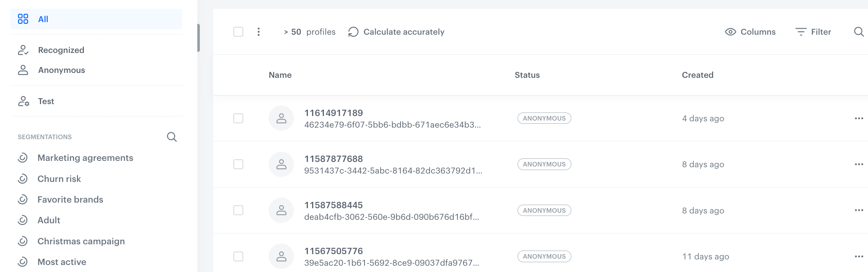868x272 pixels.
Task: Open the Christmas campaign segmentation
Action: [x=81, y=241]
